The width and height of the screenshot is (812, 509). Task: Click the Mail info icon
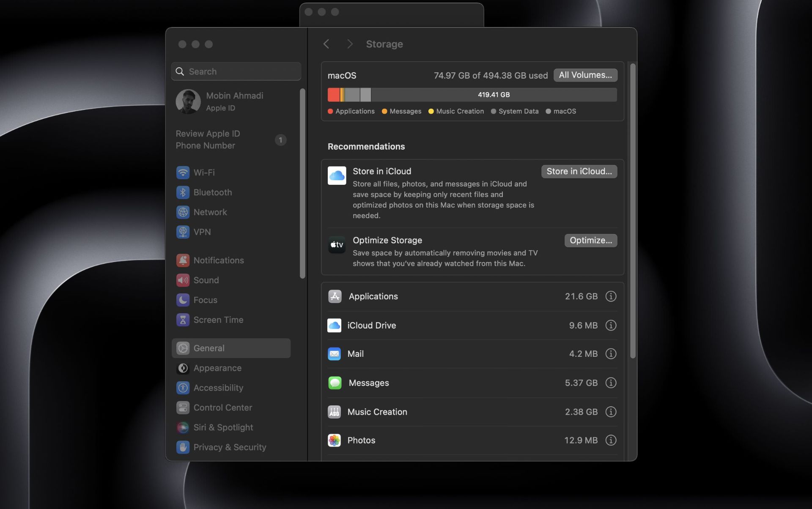(x=610, y=354)
